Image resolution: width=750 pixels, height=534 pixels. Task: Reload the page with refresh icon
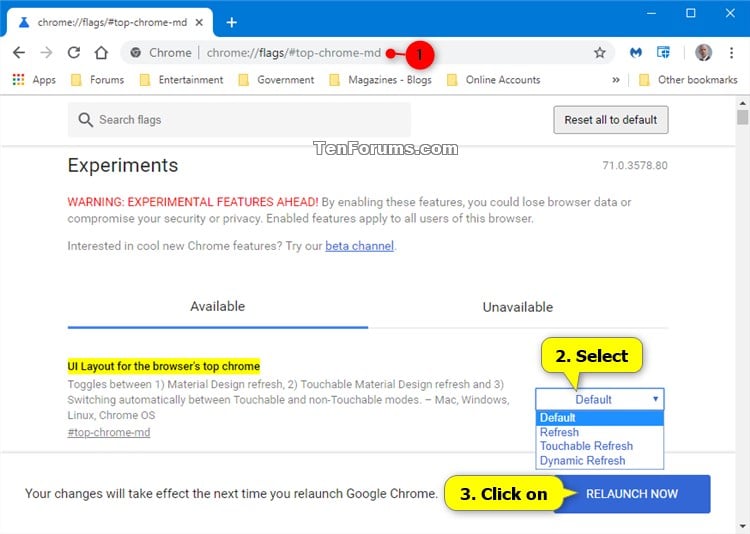[74, 52]
